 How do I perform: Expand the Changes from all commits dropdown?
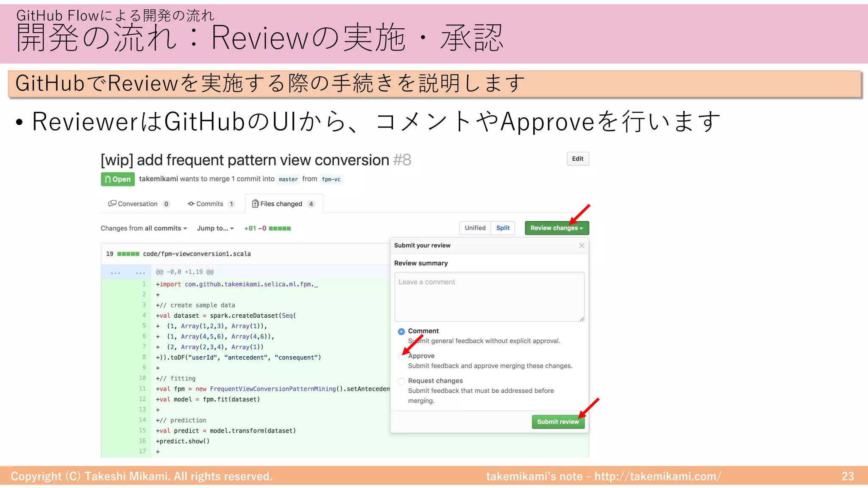pos(144,228)
